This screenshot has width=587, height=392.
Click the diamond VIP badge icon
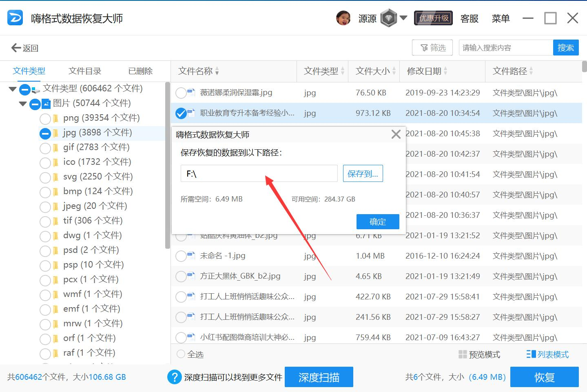pos(388,18)
